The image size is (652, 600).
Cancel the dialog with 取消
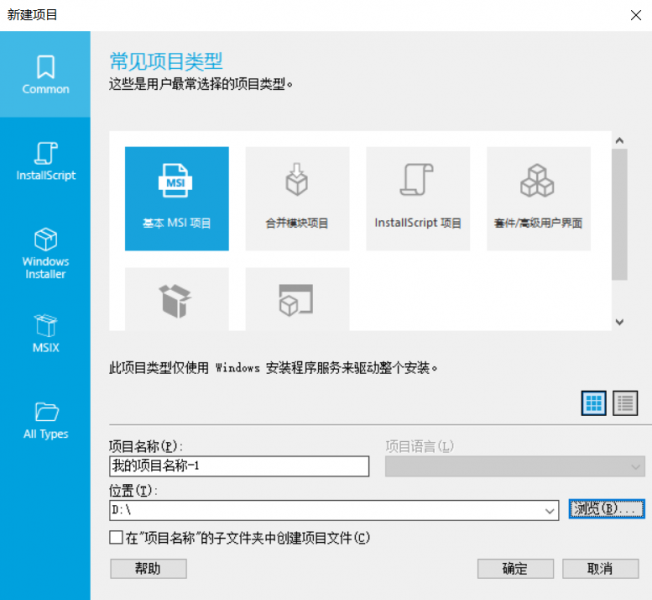point(600,568)
